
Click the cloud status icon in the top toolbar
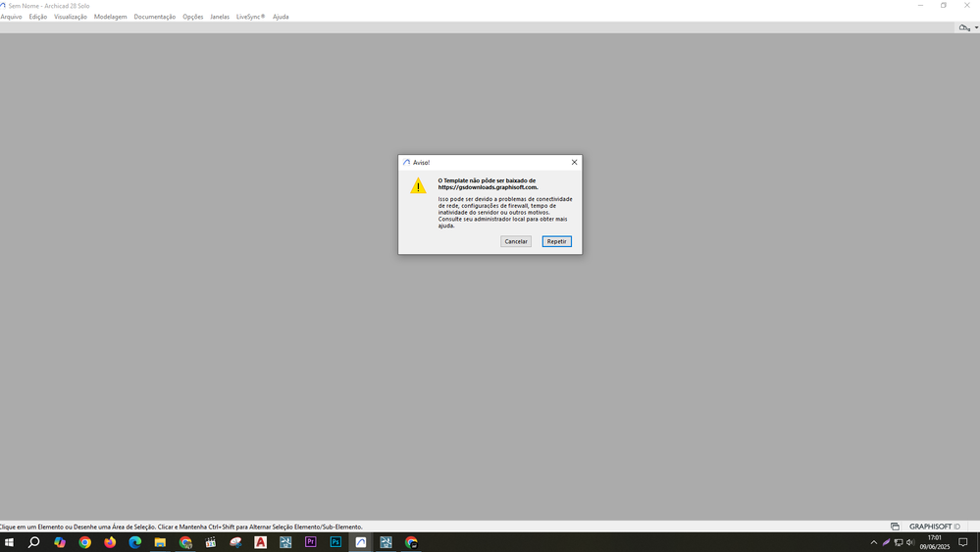pos(964,27)
